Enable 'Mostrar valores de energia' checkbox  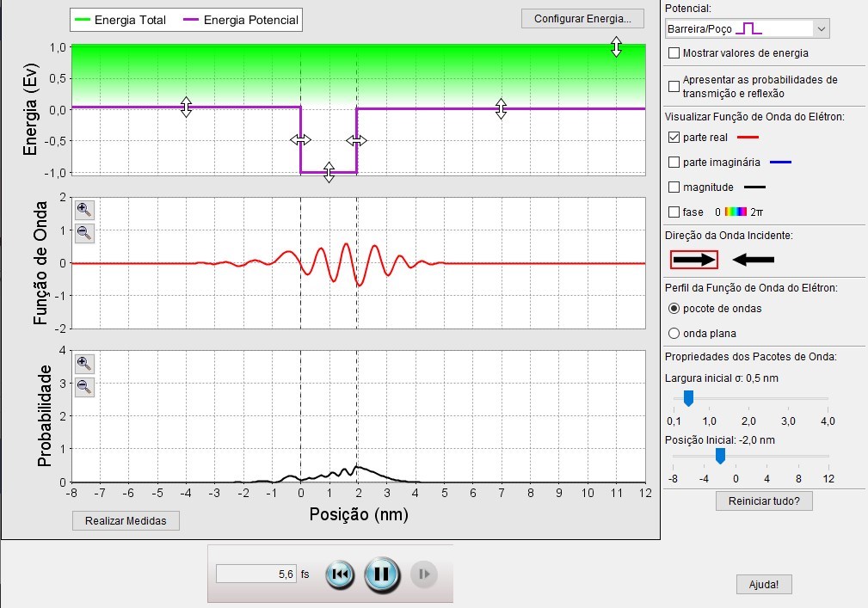click(674, 53)
